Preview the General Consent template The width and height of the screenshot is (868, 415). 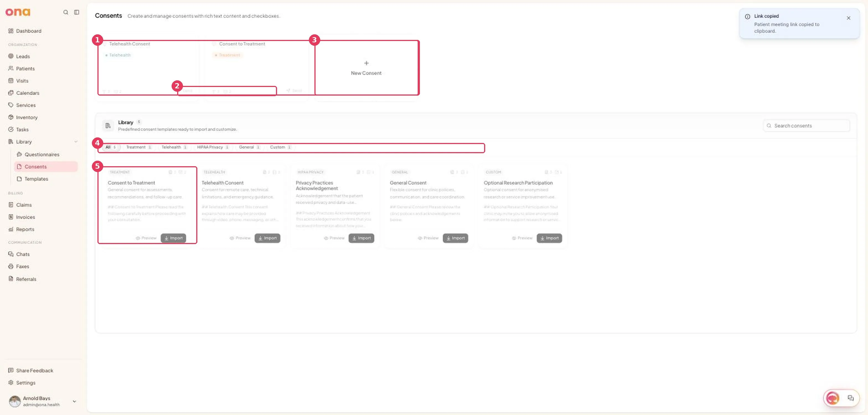click(x=428, y=238)
